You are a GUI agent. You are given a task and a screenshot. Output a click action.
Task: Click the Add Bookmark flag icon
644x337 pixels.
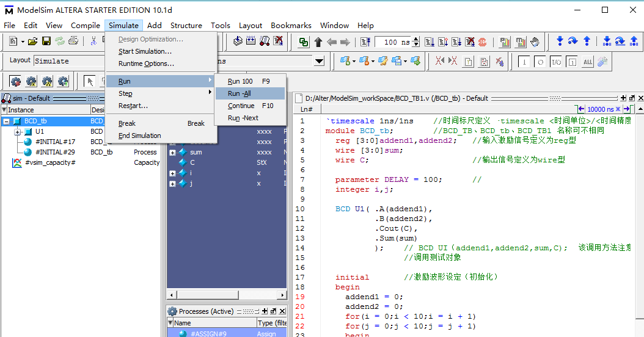point(345,61)
